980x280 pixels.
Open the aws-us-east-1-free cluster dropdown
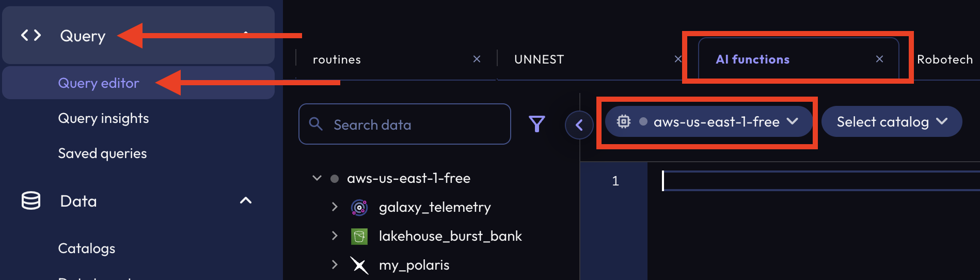click(x=708, y=122)
